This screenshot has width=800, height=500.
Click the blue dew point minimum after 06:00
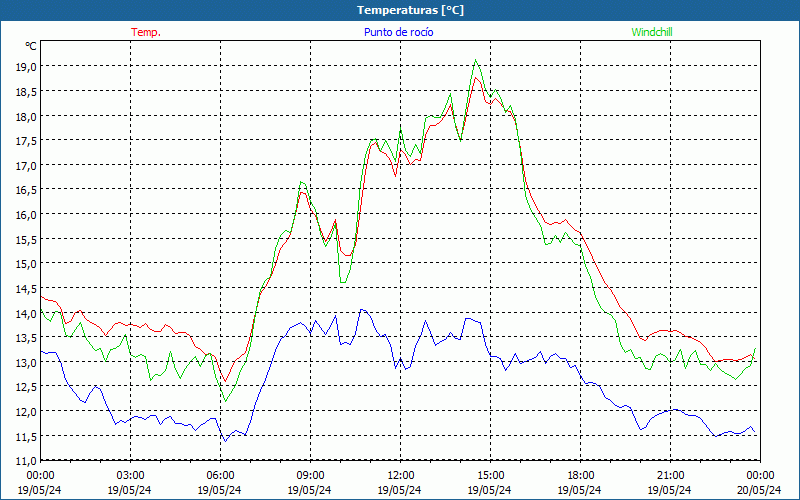coord(225,441)
